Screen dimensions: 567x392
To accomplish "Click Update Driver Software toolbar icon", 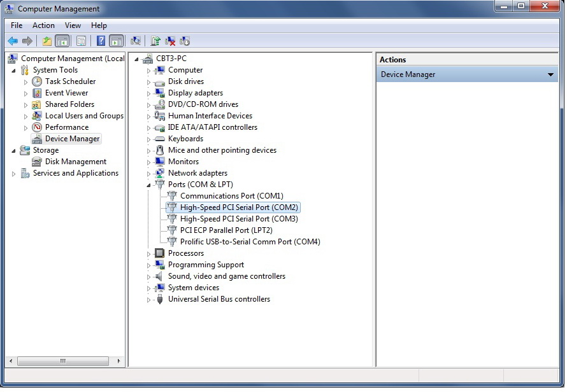I will pos(155,41).
